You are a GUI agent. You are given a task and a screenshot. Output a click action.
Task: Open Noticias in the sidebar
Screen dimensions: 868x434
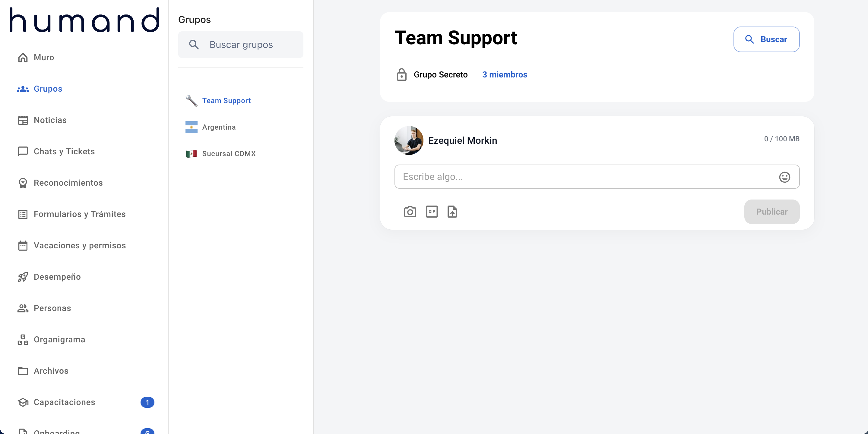(50, 120)
